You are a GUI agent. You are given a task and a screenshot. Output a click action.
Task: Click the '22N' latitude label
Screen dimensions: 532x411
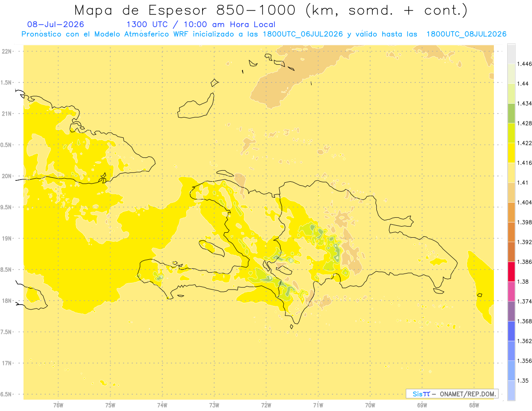click(x=7, y=51)
